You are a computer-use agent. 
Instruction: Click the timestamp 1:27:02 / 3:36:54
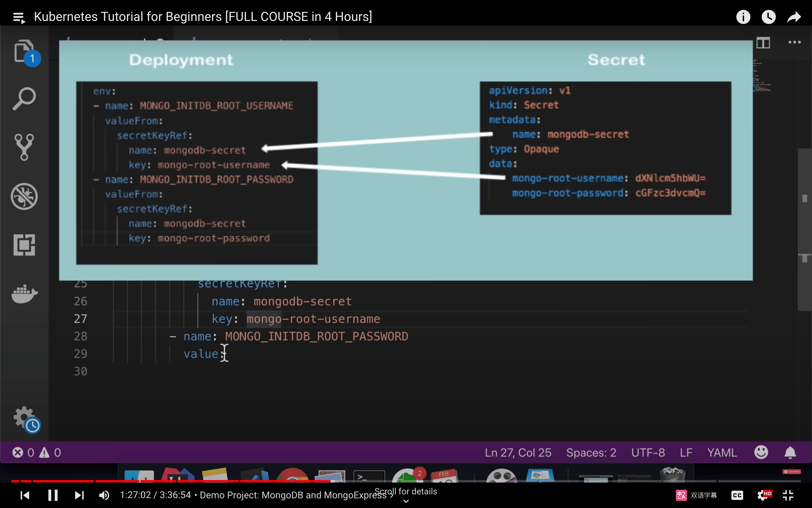(155, 495)
